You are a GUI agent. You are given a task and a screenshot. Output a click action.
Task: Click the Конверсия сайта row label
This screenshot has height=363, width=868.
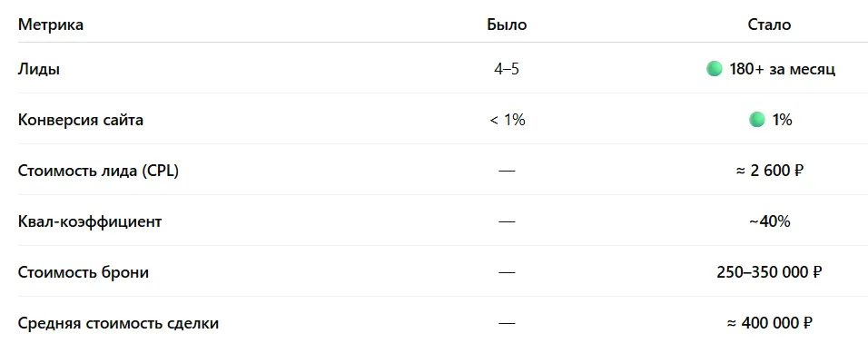(80, 120)
